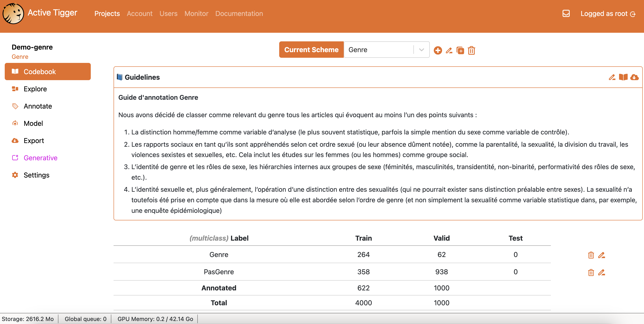Switch to the Monitor page

pyautogui.click(x=196, y=14)
